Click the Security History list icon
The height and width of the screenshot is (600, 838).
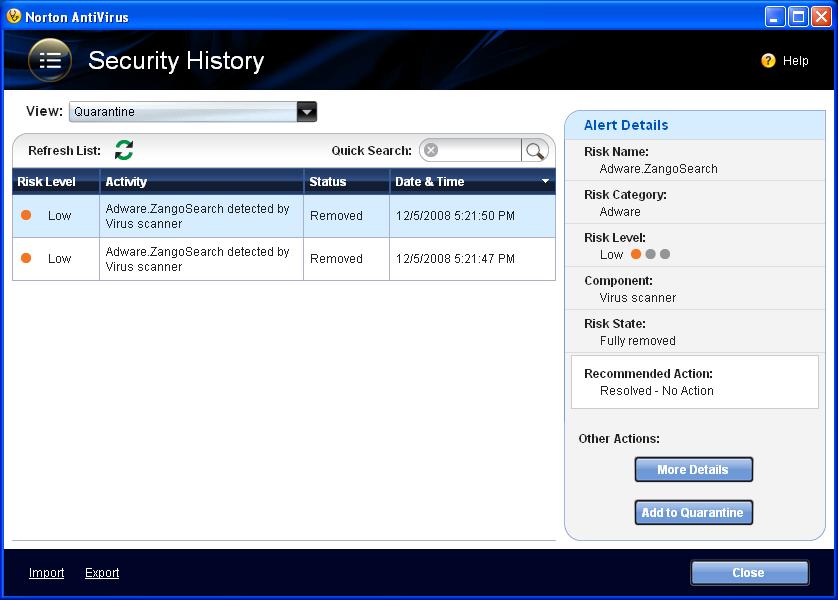pos(50,60)
